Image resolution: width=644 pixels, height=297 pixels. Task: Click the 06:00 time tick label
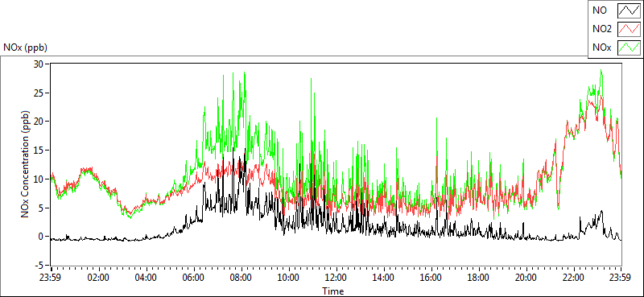coord(193,277)
